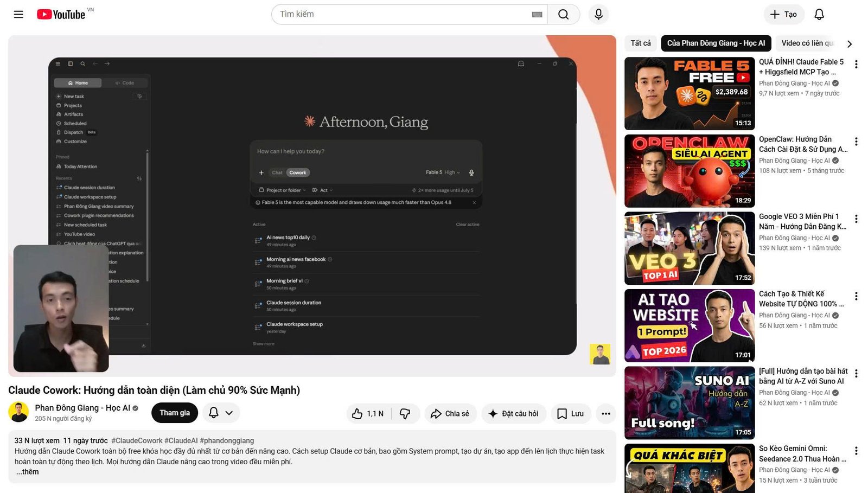Open title Google VEO 3 Miễn Phí
The width and height of the screenshot is (868, 493).
pos(802,221)
